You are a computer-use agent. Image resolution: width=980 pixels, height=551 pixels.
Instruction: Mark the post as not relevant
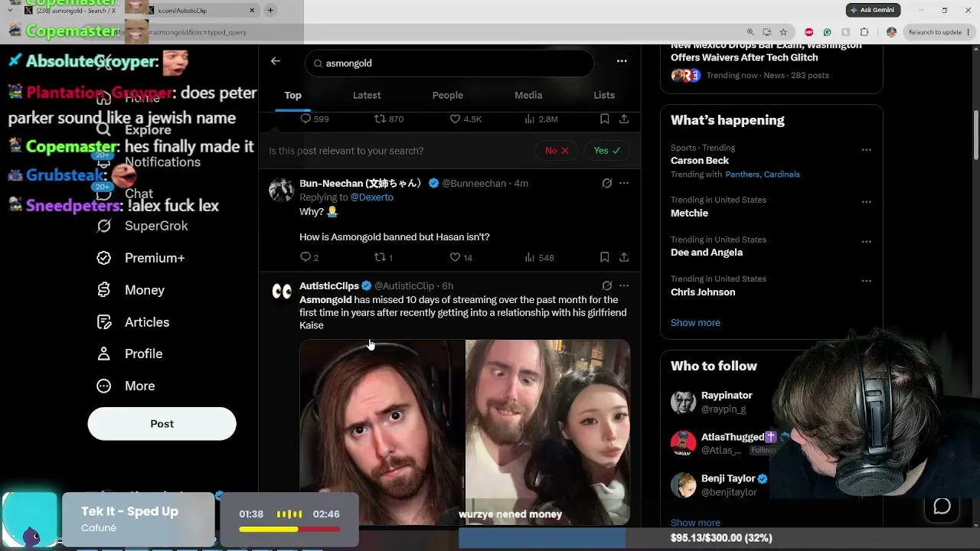point(557,151)
